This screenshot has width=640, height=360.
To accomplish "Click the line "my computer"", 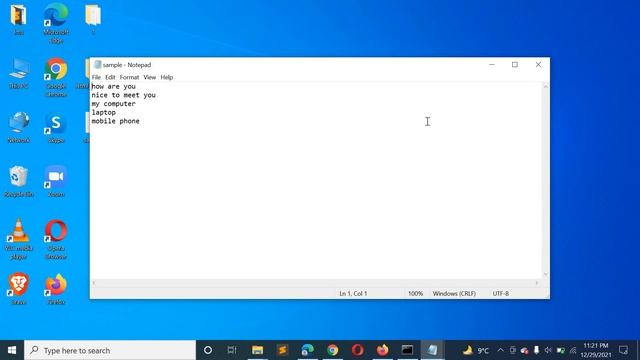I will [113, 104].
